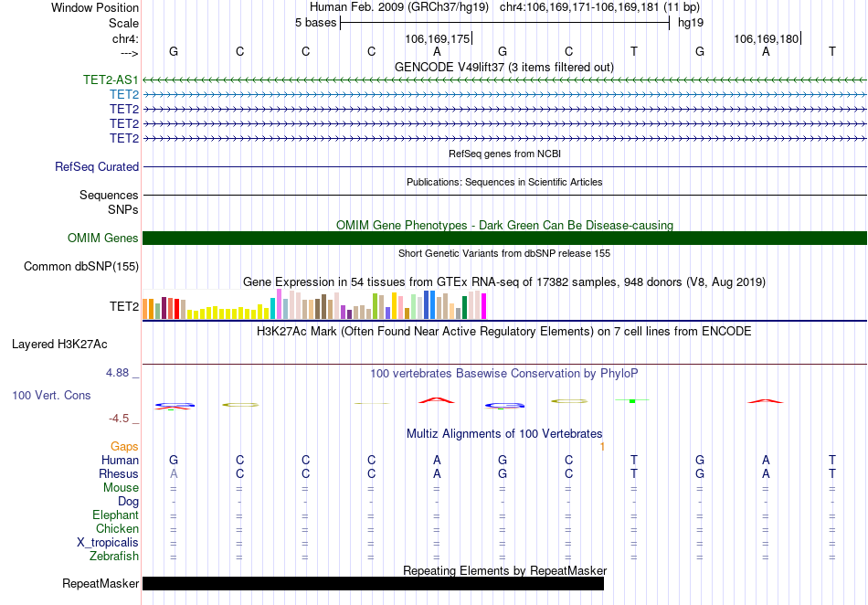Open the OMIM Gene Phenotypes track title
This screenshot has height=605, width=868.
click(x=504, y=226)
